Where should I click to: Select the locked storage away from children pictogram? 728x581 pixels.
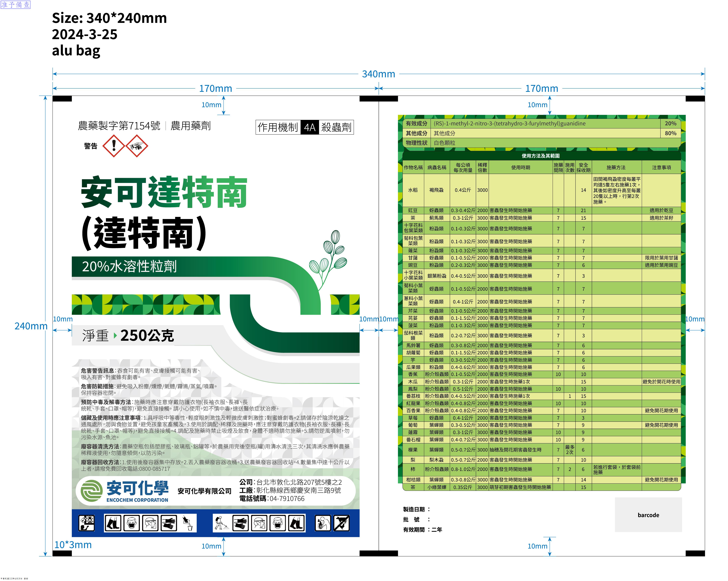[87, 523]
